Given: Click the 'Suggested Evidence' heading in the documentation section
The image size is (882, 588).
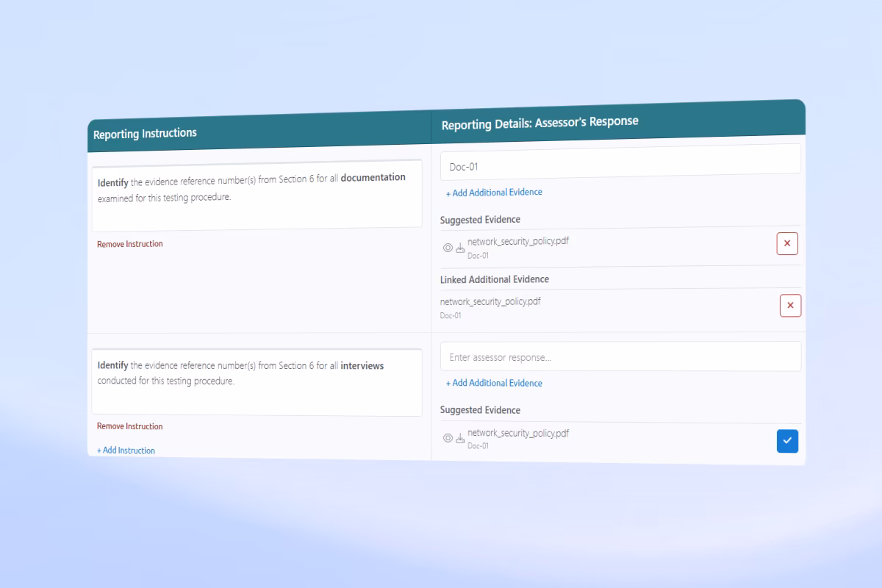Looking at the screenshot, I should (x=480, y=220).
